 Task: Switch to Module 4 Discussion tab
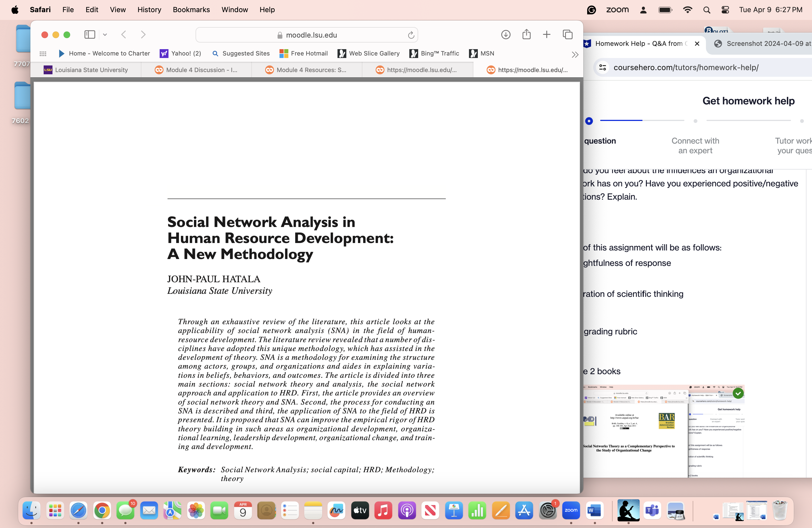(x=196, y=70)
